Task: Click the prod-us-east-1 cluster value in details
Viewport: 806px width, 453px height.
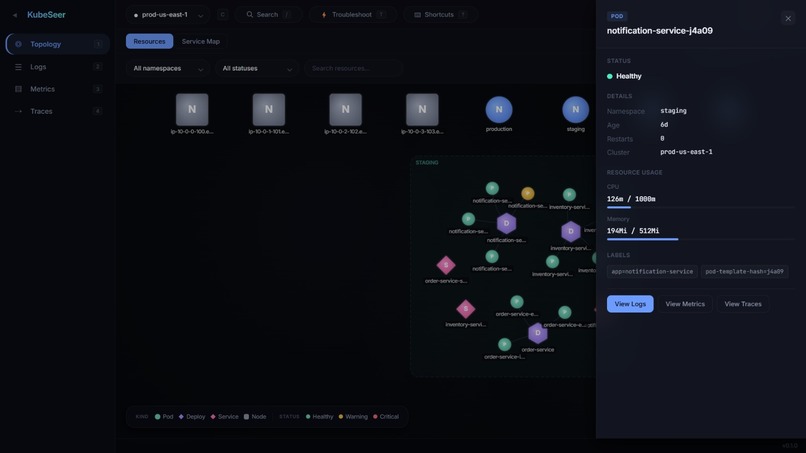Action: click(686, 152)
